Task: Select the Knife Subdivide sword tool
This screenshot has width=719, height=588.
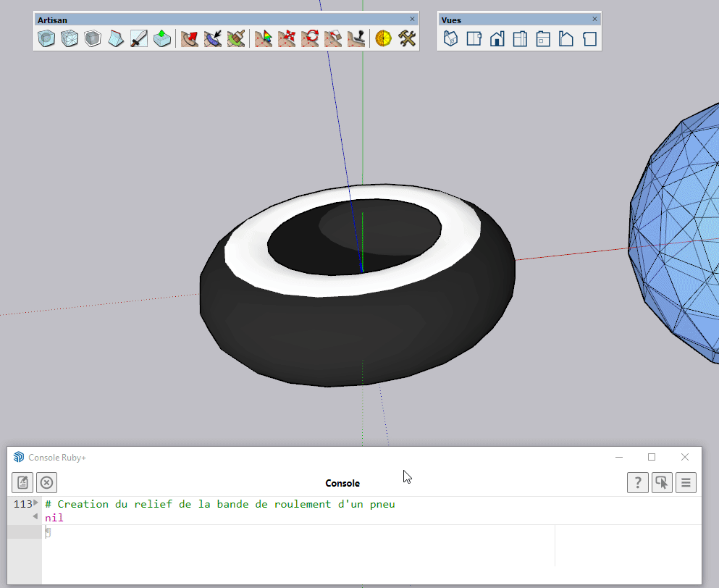Action: point(139,38)
